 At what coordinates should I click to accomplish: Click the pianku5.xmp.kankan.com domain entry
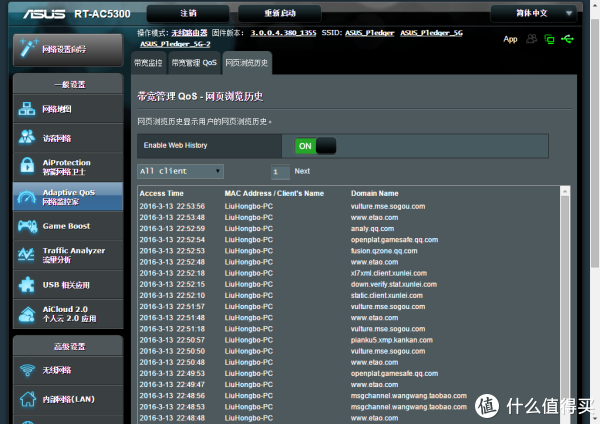pos(391,340)
